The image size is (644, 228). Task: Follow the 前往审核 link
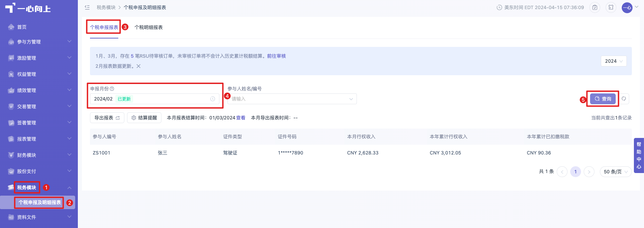[x=276, y=56]
